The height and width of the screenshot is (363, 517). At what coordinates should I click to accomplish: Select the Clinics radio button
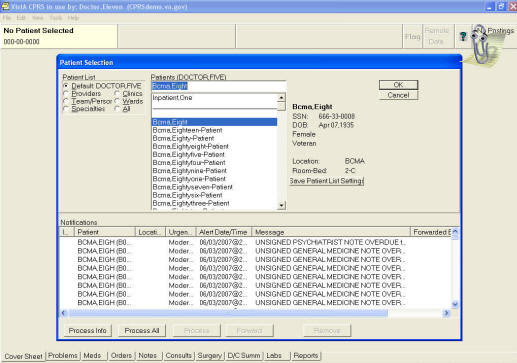[117, 94]
